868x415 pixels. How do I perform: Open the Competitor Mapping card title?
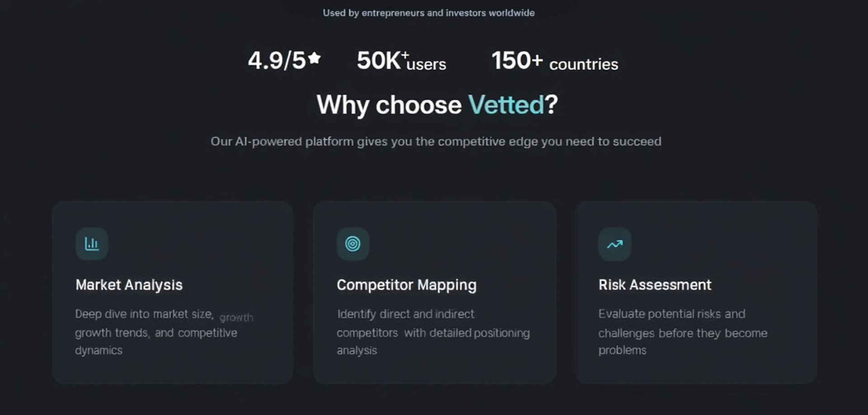tap(406, 285)
